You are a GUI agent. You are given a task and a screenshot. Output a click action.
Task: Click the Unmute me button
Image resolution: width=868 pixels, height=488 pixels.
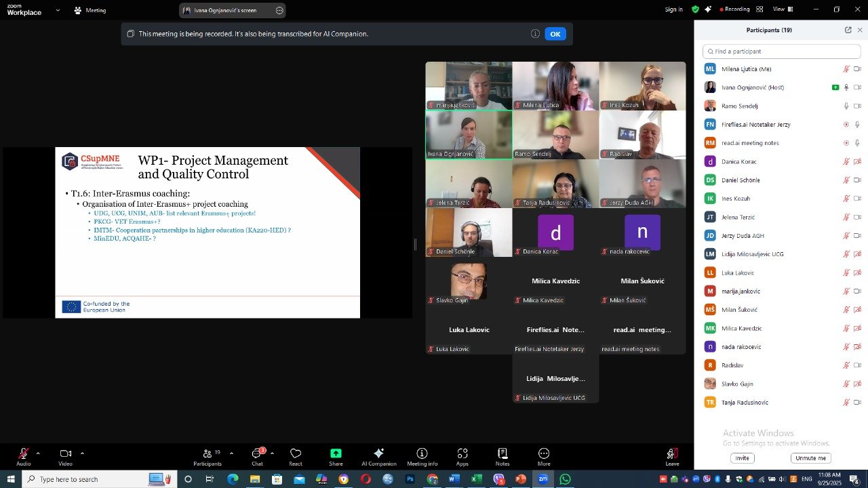pyautogui.click(x=811, y=458)
